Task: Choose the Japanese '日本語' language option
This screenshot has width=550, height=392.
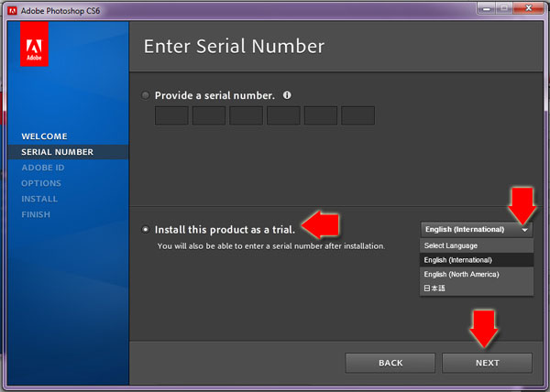Action: 435,288
